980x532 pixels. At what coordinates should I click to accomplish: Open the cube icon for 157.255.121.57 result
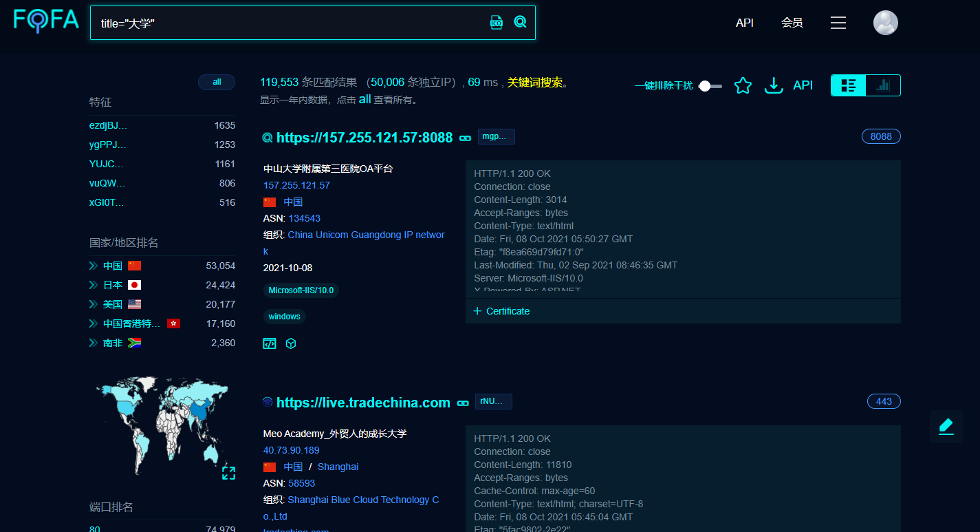click(x=291, y=343)
